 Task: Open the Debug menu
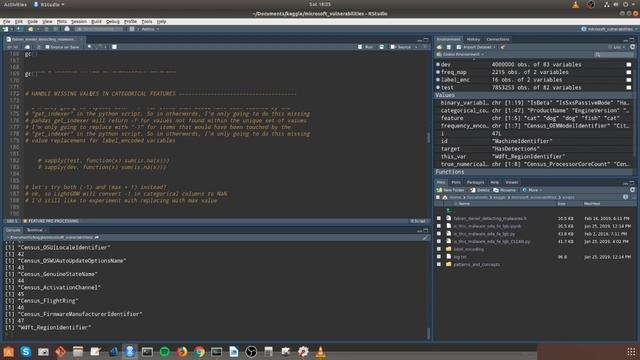113,21
